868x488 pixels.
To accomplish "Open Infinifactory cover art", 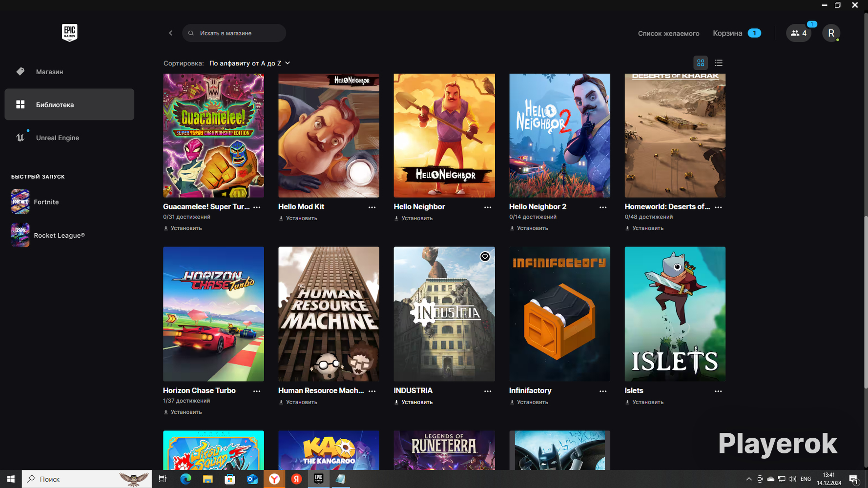I will point(559,314).
